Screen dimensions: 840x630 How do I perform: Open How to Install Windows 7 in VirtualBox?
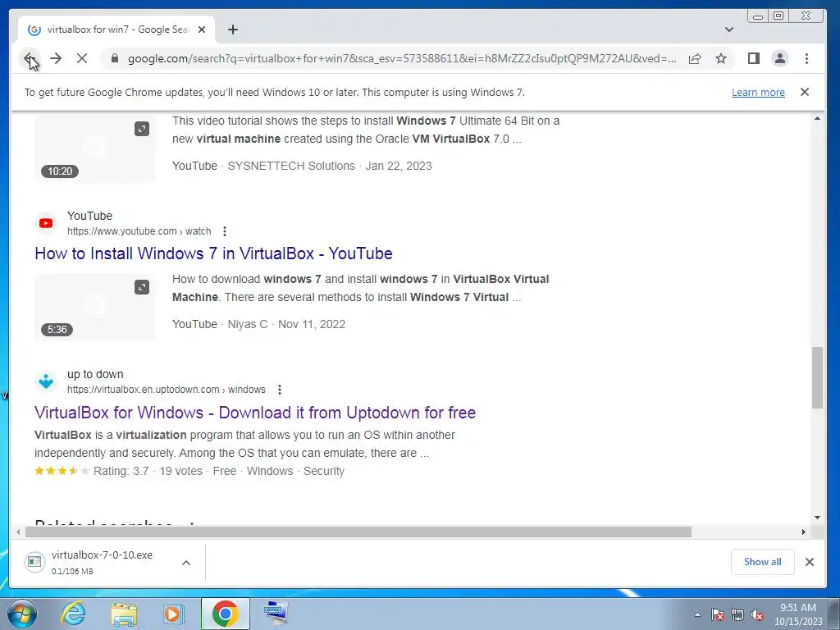[213, 253]
